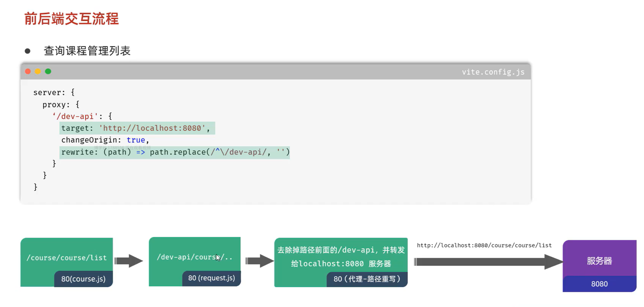Click the bullet point before 查询课程管理列表
The height and width of the screenshot is (307, 644).
[x=28, y=51]
